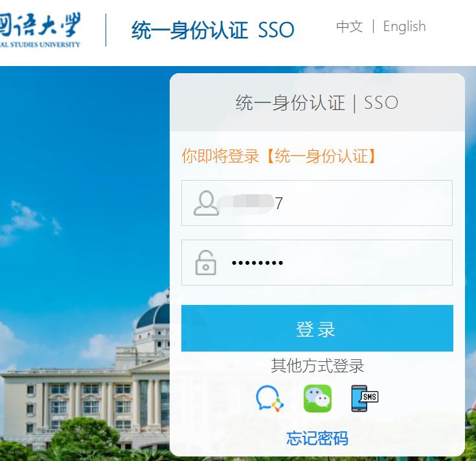
Task: Click the blue 统一身份认证 SSO header title
Action: pyautogui.click(x=213, y=30)
